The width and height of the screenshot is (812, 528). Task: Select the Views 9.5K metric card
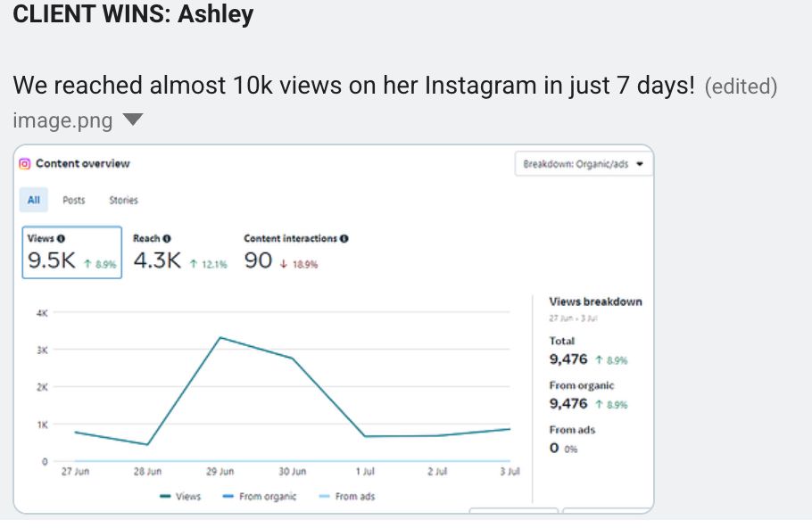pyautogui.click(x=71, y=252)
